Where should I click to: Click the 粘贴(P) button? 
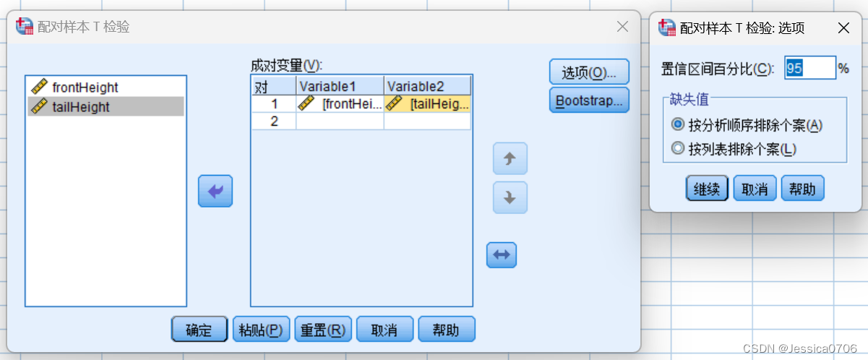coord(261,330)
